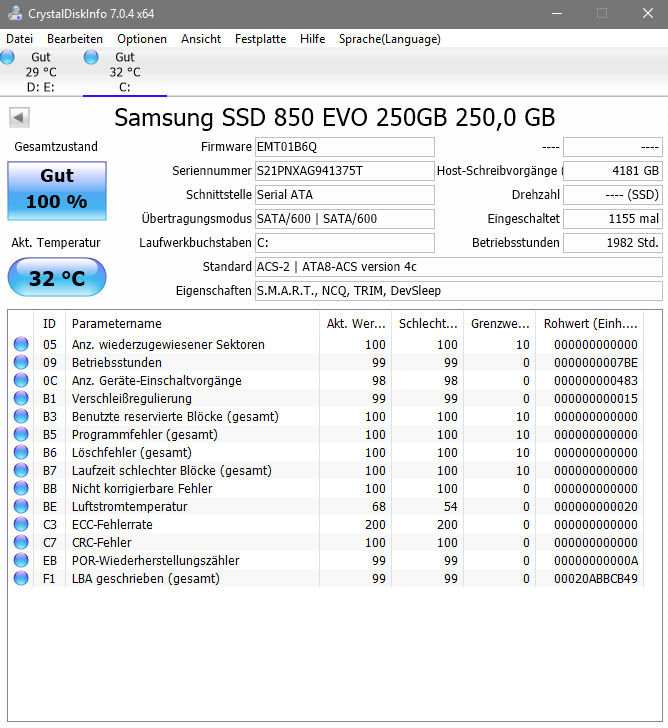Image resolution: width=668 pixels, height=728 pixels.
Task: Click the CrystalDiskInfo app icon in title bar
Action: click(x=14, y=13)
